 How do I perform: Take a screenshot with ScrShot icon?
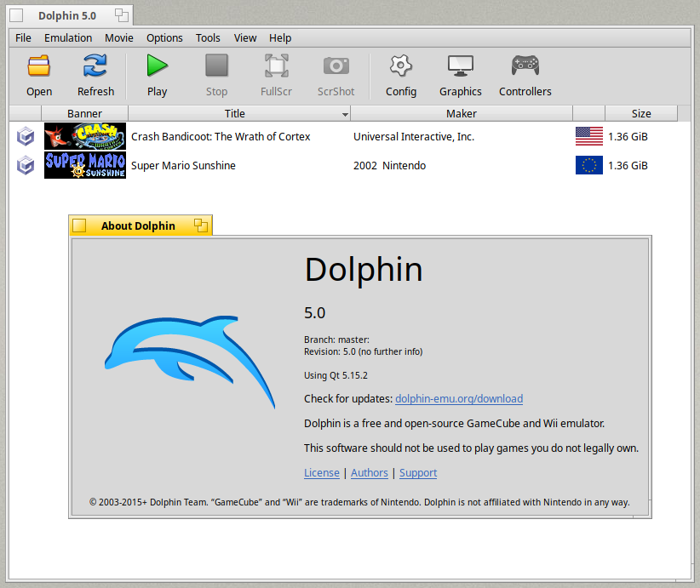[336, 66]
